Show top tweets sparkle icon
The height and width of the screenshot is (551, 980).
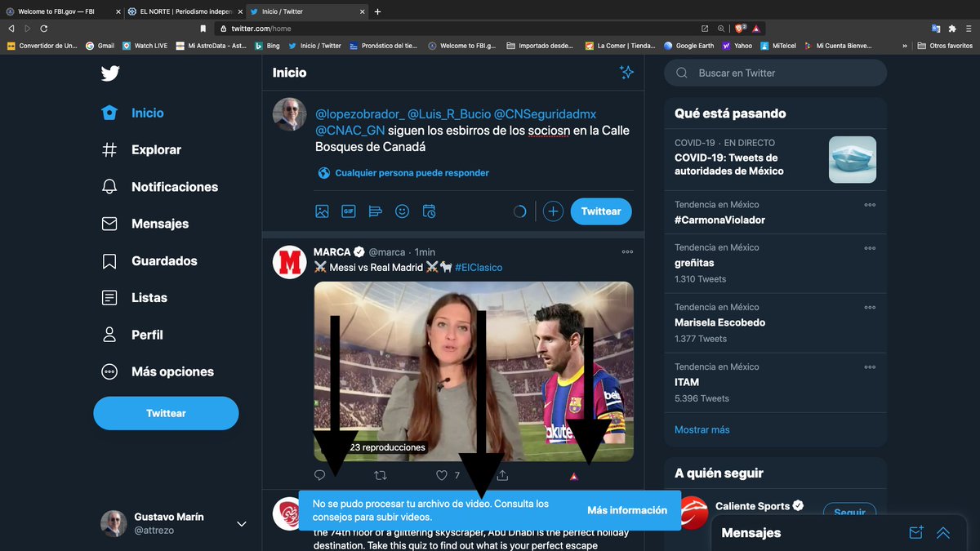coord(626,73)
